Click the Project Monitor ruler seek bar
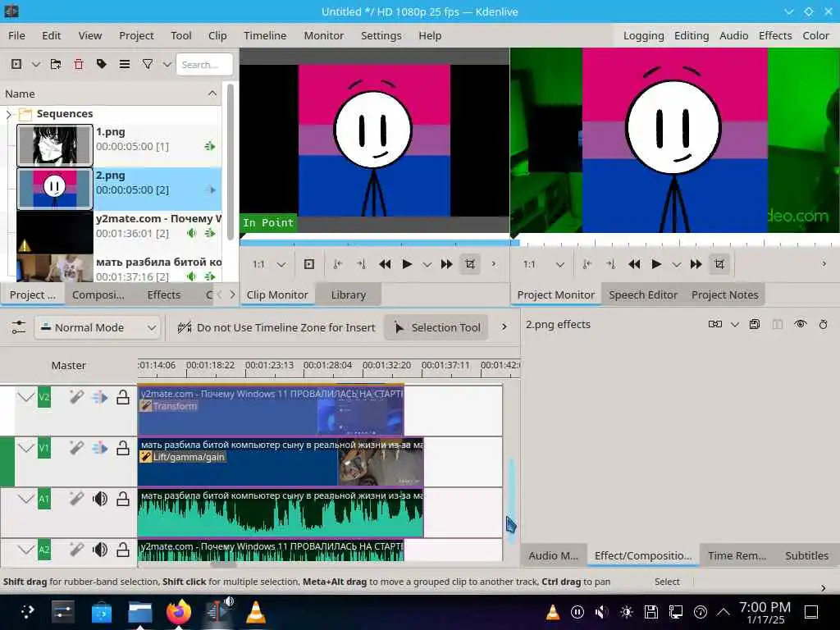The width and height of the screenshot is (840, 630). point(676,242)
